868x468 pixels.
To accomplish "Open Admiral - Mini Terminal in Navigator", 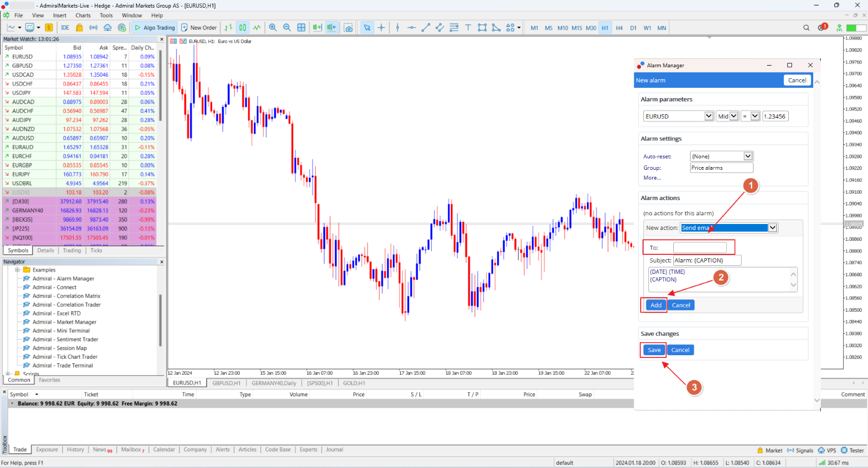I will 61,331.
